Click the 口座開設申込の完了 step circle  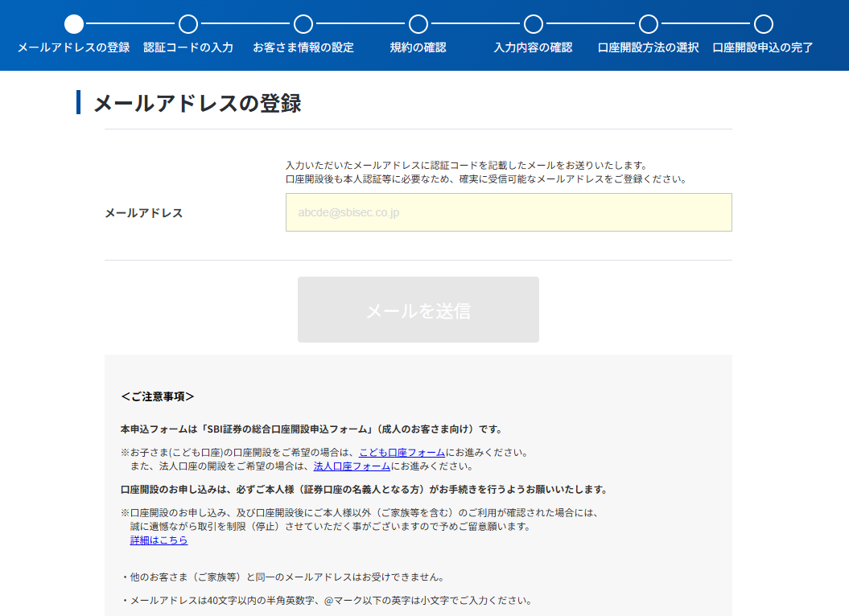[764, 24]
